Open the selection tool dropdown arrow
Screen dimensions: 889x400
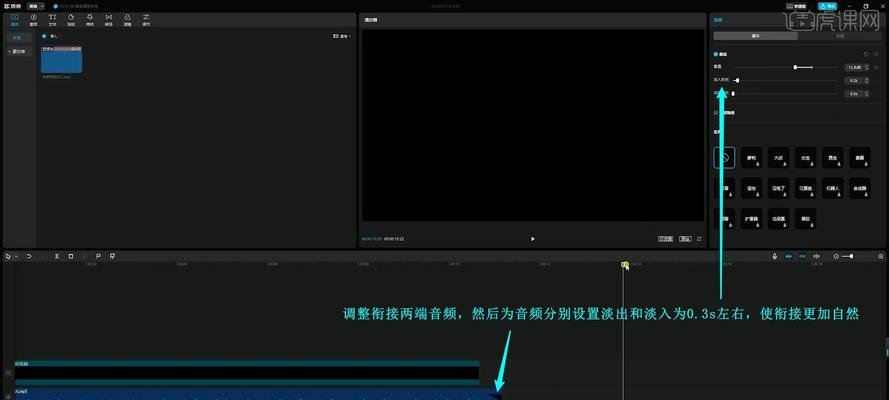click(16, 257)
